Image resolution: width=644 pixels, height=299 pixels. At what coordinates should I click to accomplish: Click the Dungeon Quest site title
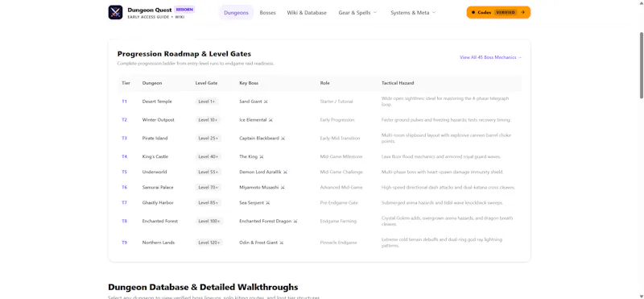tap(150, 10)
